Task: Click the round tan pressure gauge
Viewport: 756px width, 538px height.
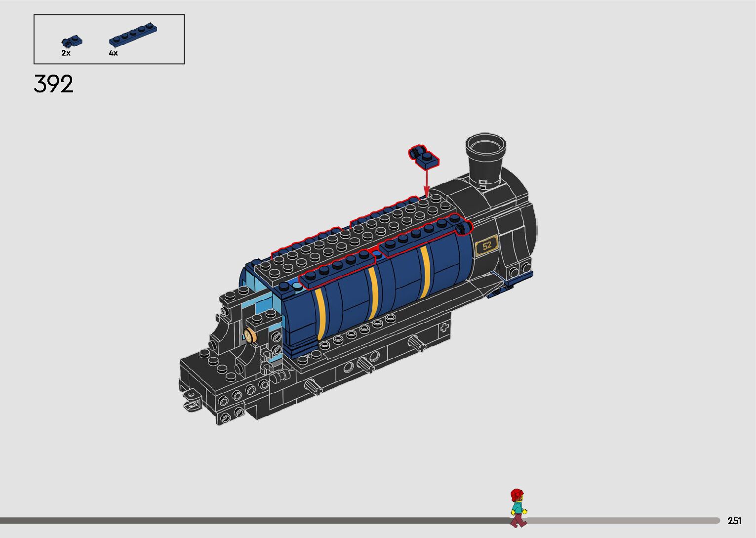Action: [250, 336]
